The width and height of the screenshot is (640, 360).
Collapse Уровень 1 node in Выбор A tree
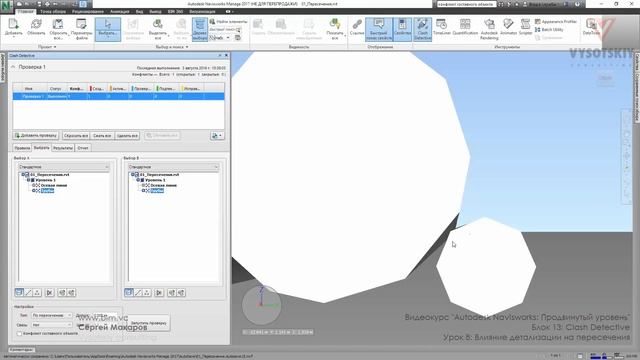pos(28,180)
